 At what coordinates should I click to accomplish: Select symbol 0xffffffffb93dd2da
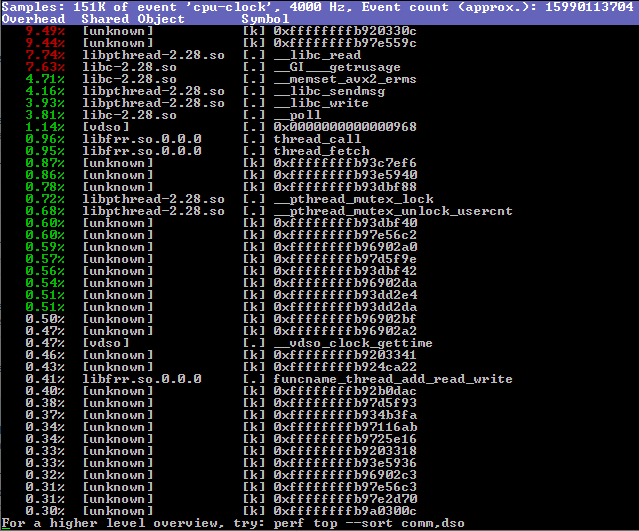(x=345, y=307)
